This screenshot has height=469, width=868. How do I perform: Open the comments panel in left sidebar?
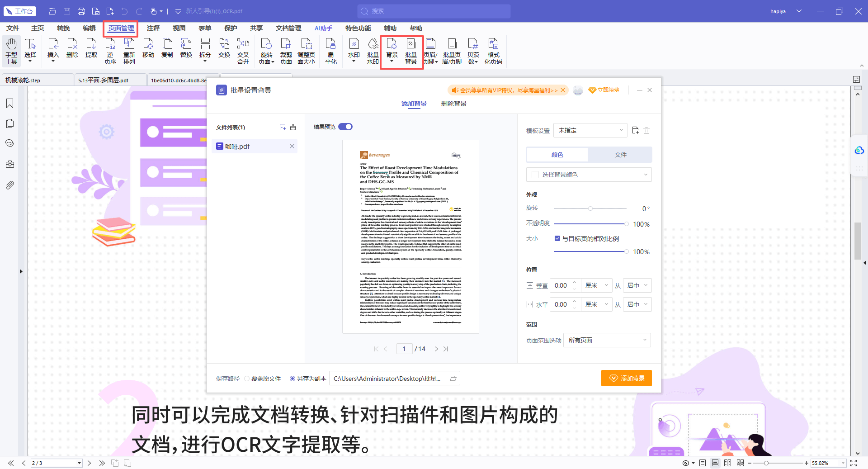tap(9, 143)
